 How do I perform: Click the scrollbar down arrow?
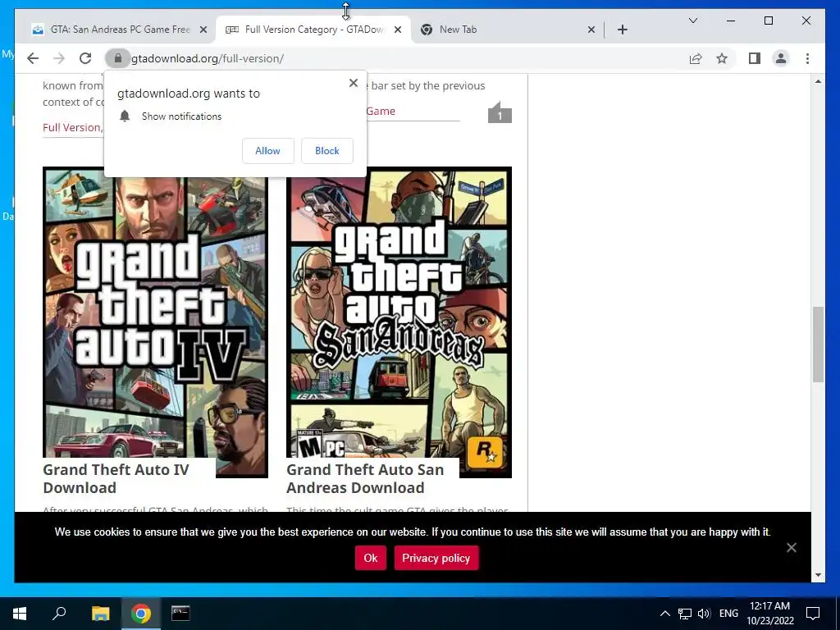[818, 575]
